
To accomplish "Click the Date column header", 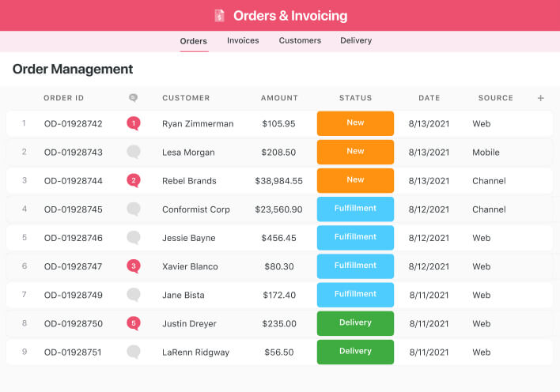I will pos(429,98).
